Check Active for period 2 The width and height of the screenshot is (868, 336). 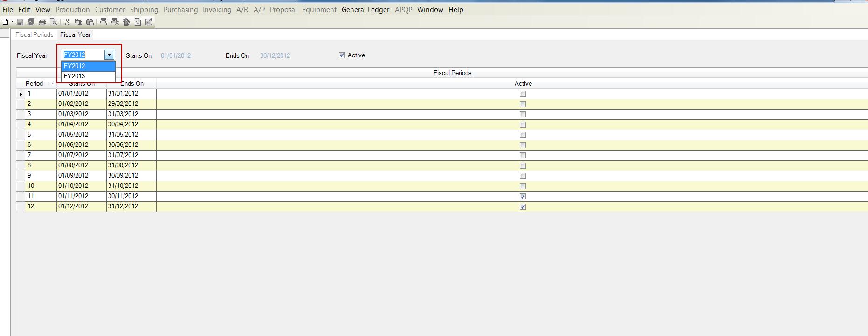(523, 104)
